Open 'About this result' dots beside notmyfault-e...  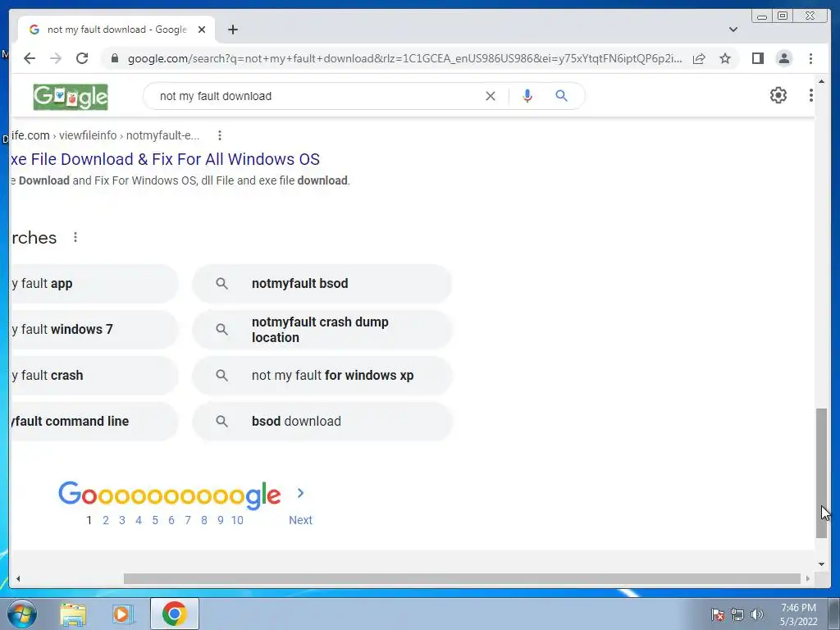(x=220, y=135)
